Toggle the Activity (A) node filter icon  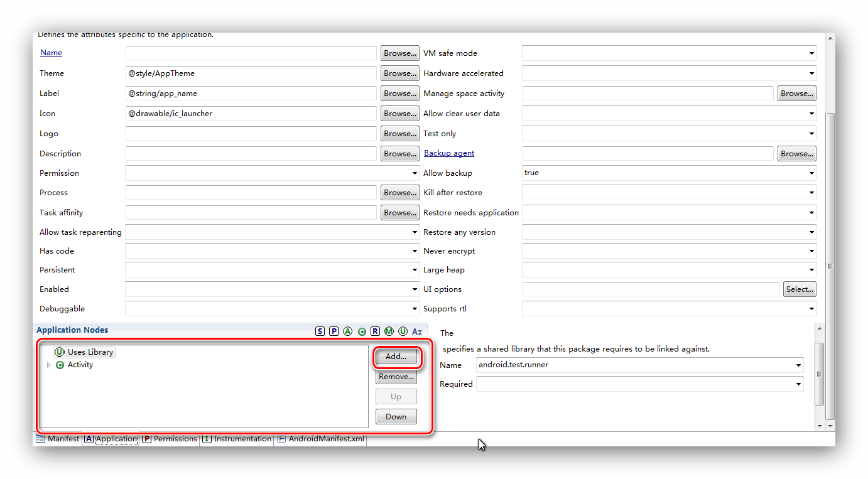click(348, 331)
